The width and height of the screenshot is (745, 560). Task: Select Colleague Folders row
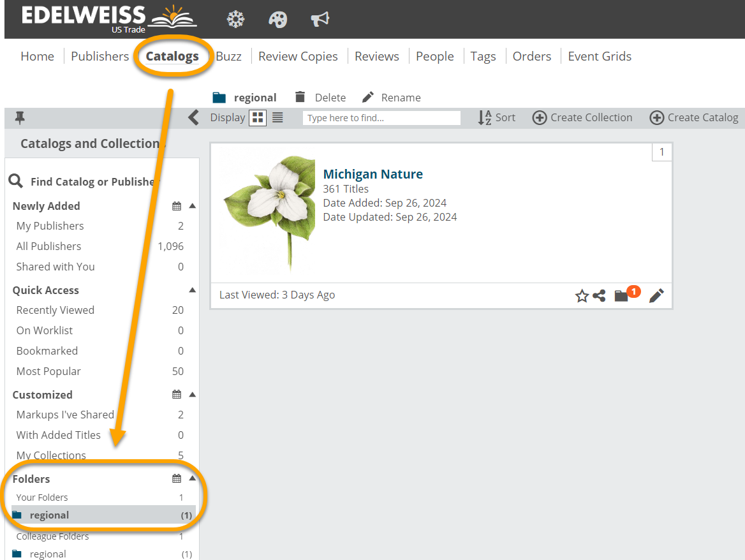100,536
